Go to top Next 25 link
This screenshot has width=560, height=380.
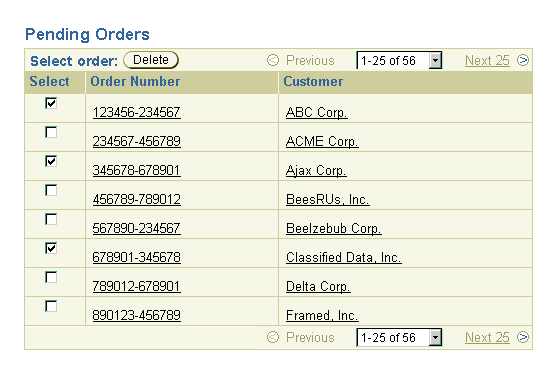coord(487,60)
